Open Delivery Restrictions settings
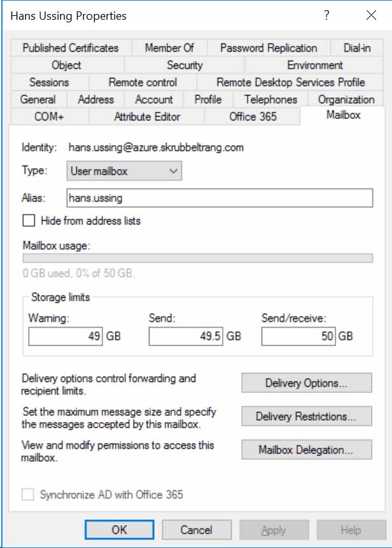Image resolution: width=392 pixels, height=548 pixels. [306, 417]
